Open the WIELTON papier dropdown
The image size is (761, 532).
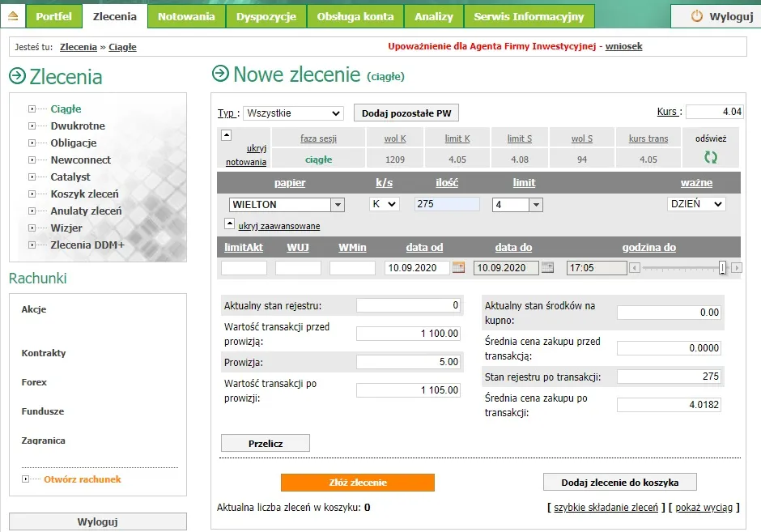pos(338,205)
